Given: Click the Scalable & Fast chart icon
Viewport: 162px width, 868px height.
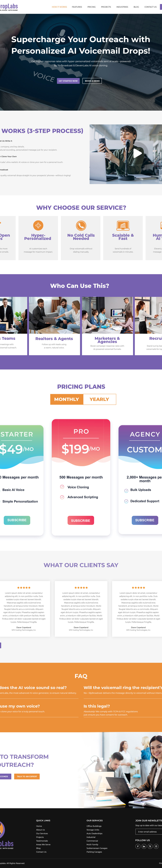Looking at the screenshot, I should coord(123,225).
